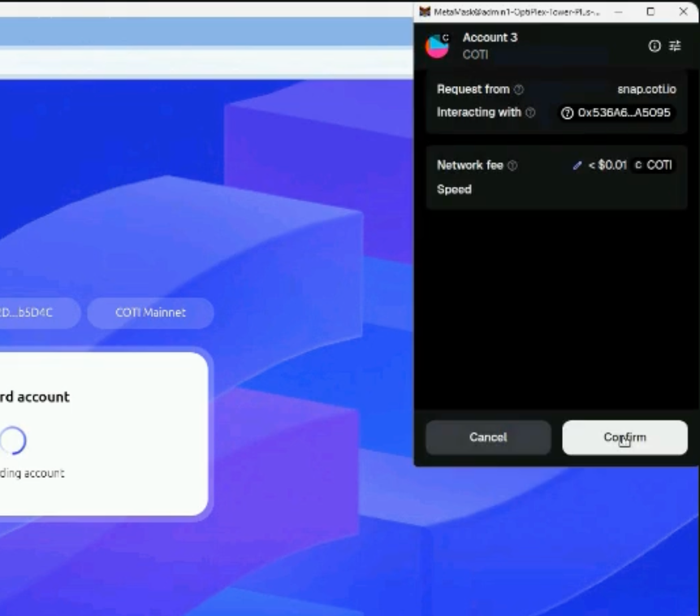Edit network fee with pencil icon
Image resolution: width=700 pixels, height=616 pixels.
point(577,166)
